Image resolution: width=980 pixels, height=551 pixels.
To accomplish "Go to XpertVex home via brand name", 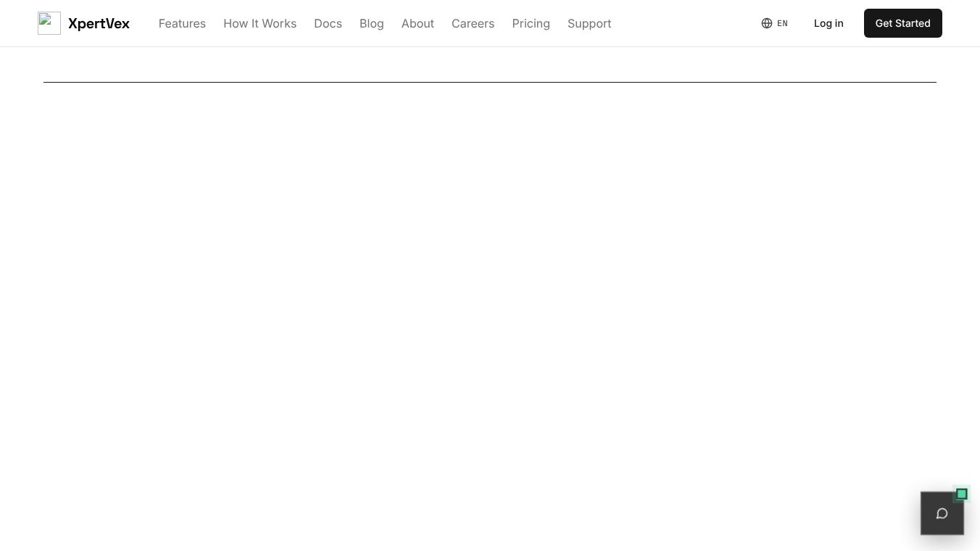I will coord(99,23).
